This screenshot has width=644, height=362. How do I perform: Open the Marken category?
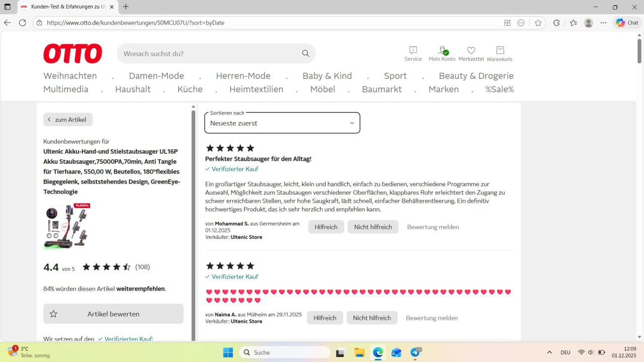point(444,89)
